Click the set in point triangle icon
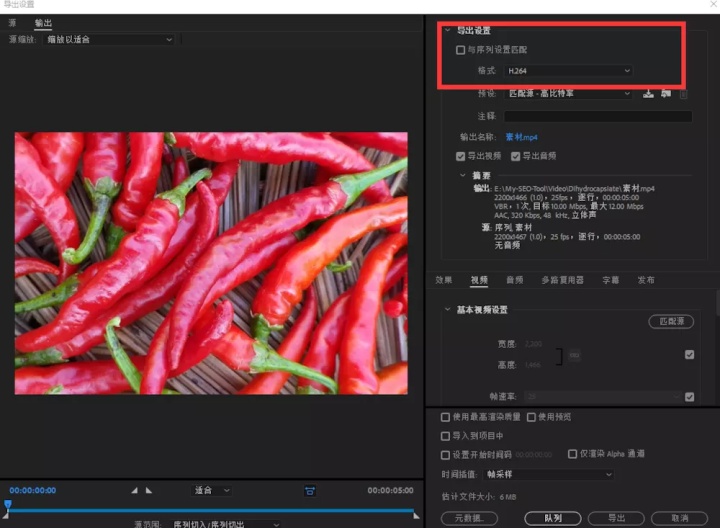This screenshot has width=720, height=528. pyautogui.click(x=134, y=490)
